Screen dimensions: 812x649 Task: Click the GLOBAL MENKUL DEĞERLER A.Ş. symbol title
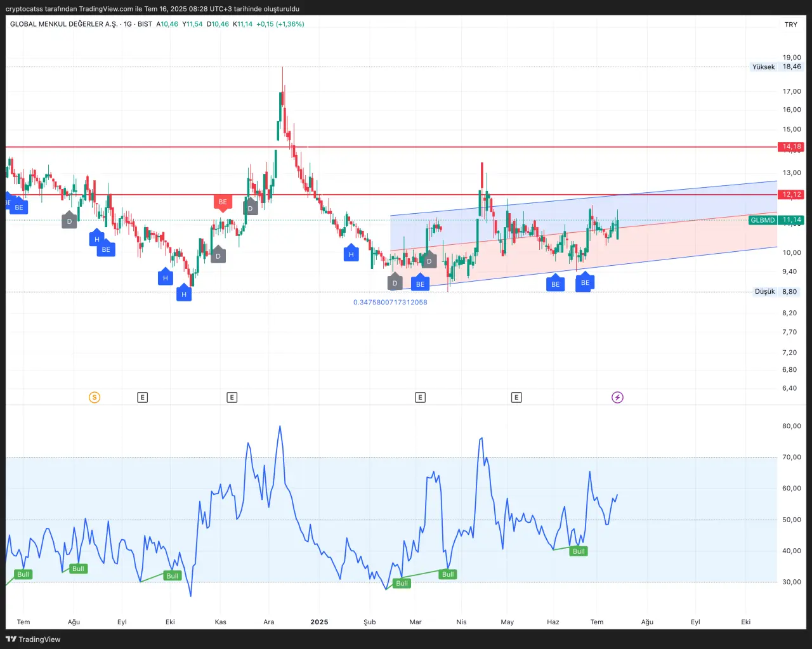coord(63,24)
